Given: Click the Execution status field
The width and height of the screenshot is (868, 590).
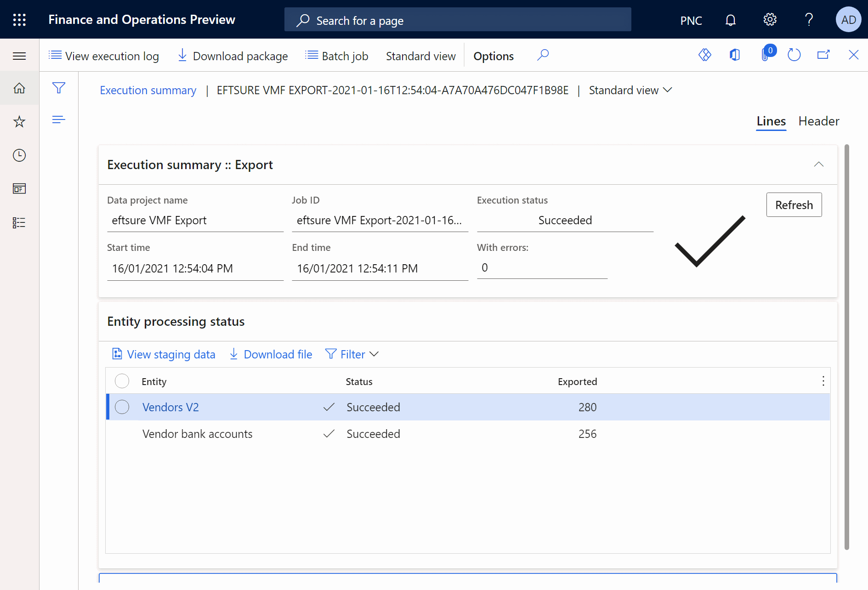Looking at the screenshot, I should [x=565, y=221].
